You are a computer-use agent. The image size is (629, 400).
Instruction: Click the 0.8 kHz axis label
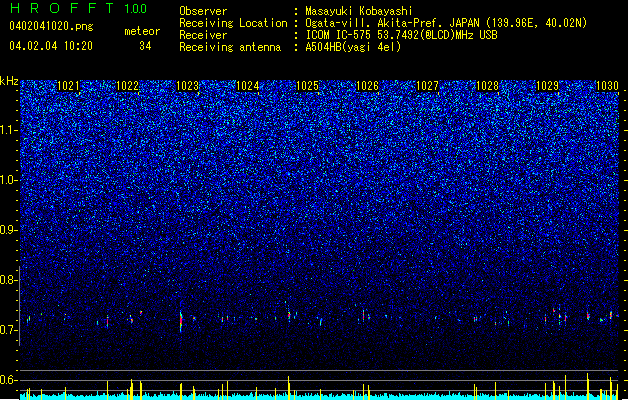[8, 280]
